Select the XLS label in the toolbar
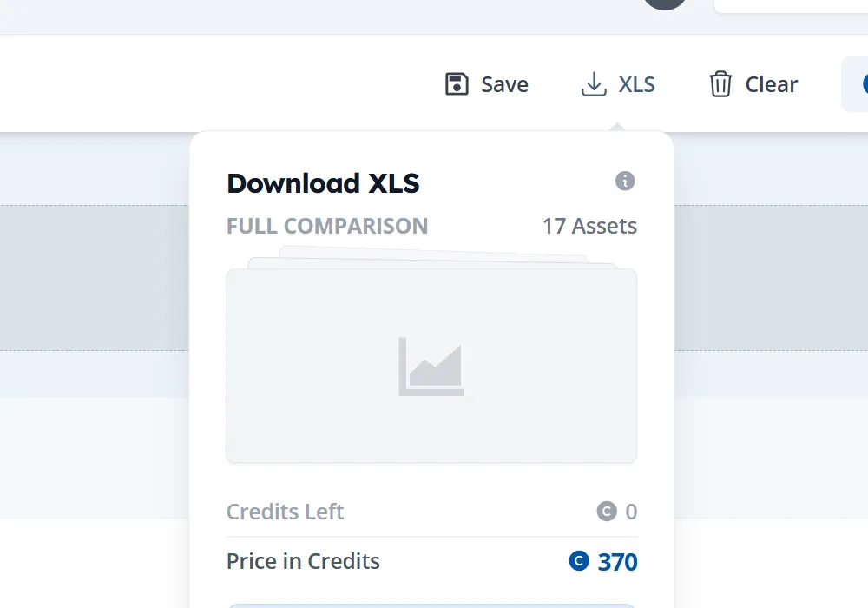This screenshot has height=608, width=868. [x=637, y=84]
